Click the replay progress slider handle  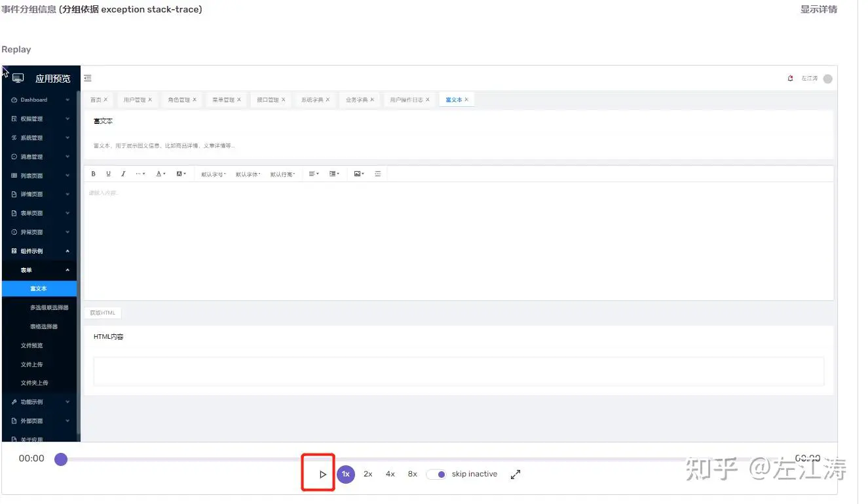tap(61, 459)
